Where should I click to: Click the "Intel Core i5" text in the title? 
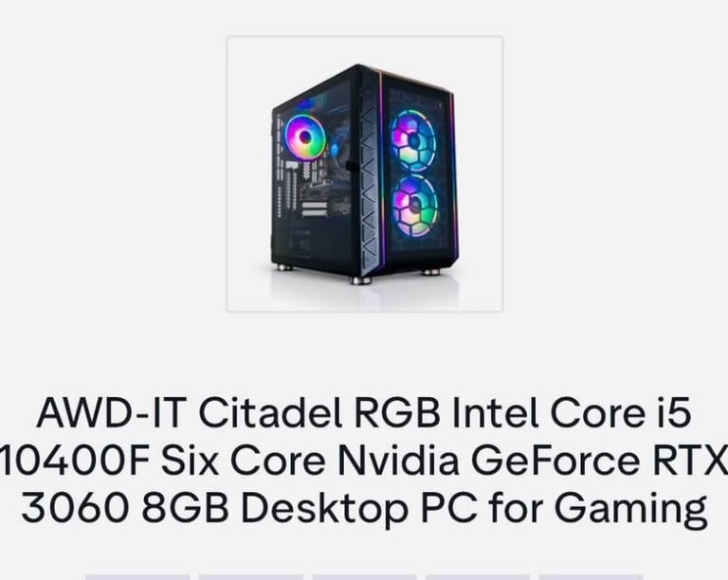(571, 412)
